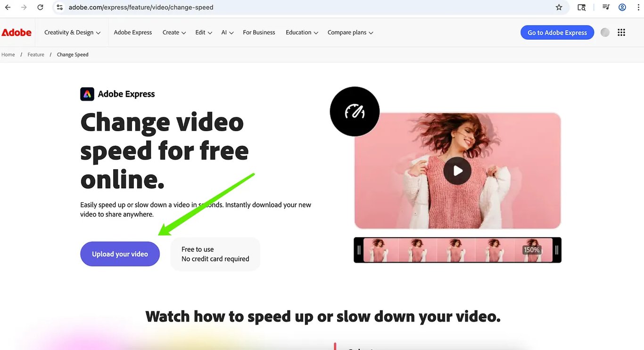Open Chrome three-dot menu
This screenshot has height=350, width=644.
[638, 8]
